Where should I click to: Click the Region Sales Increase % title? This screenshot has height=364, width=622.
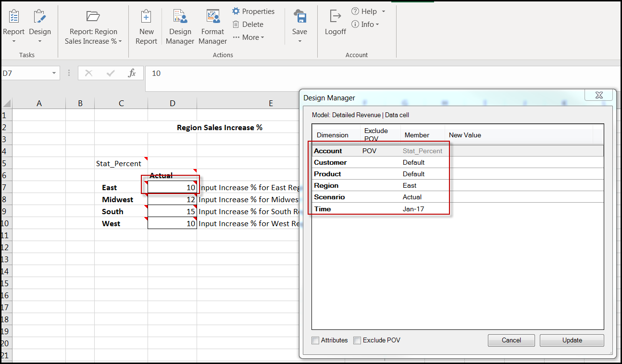(x=220, y=127)
